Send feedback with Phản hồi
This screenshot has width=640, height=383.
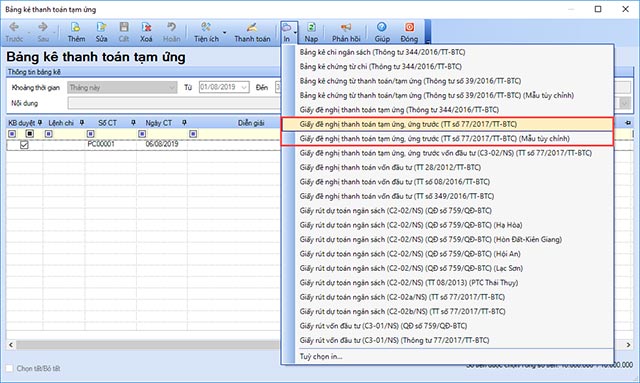[346, 32]
